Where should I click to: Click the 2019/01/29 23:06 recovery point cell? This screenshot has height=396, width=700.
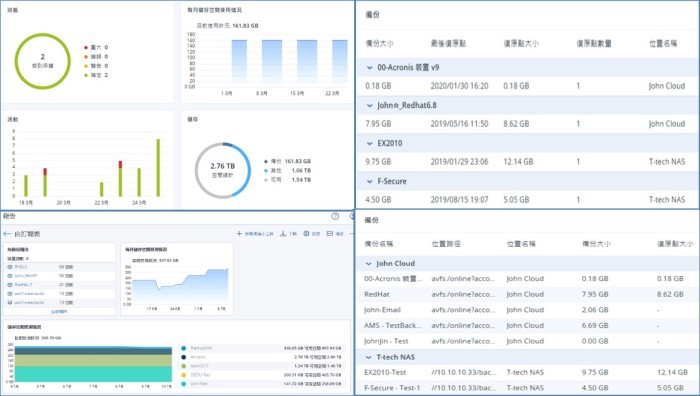[459, 162]
